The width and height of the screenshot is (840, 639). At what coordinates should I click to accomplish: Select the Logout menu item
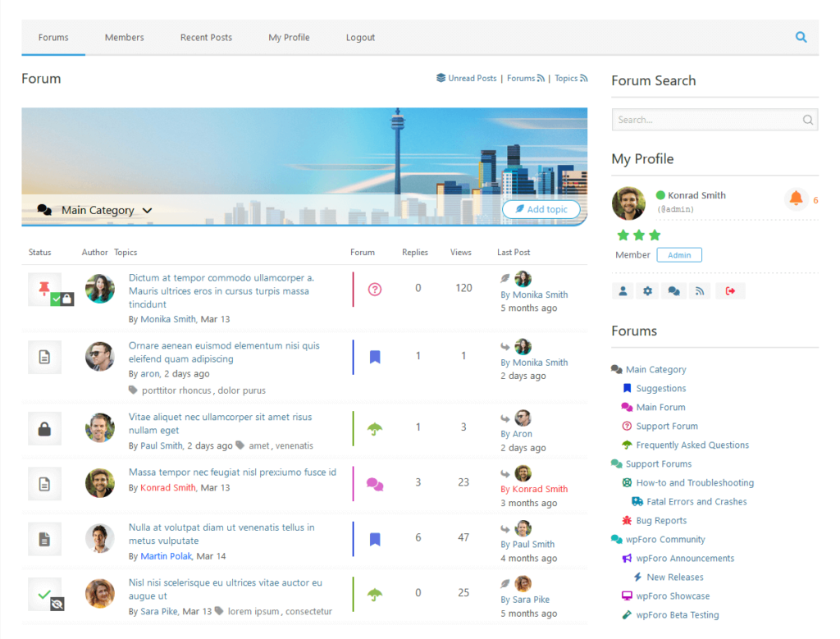[x=361, y=38]
